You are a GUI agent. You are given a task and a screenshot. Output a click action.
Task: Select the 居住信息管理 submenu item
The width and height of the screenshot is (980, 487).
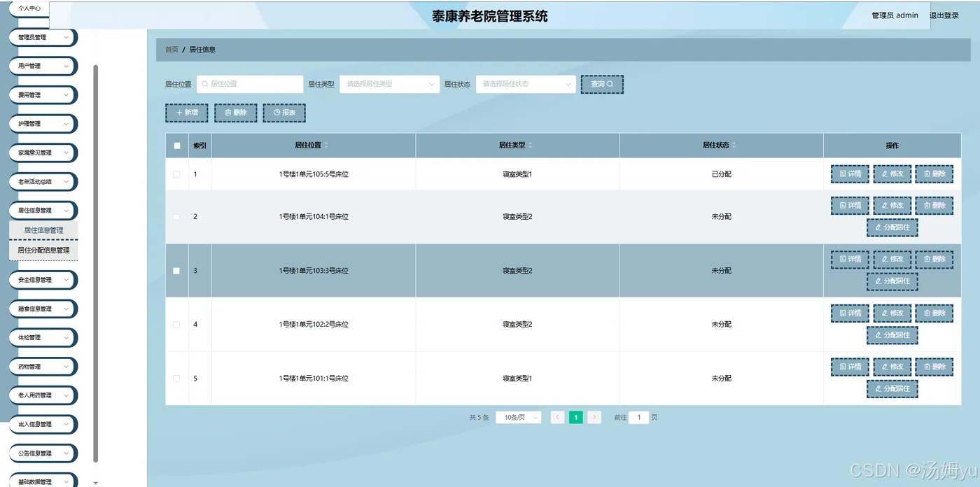pyautogui.click(x=43, y=230)
